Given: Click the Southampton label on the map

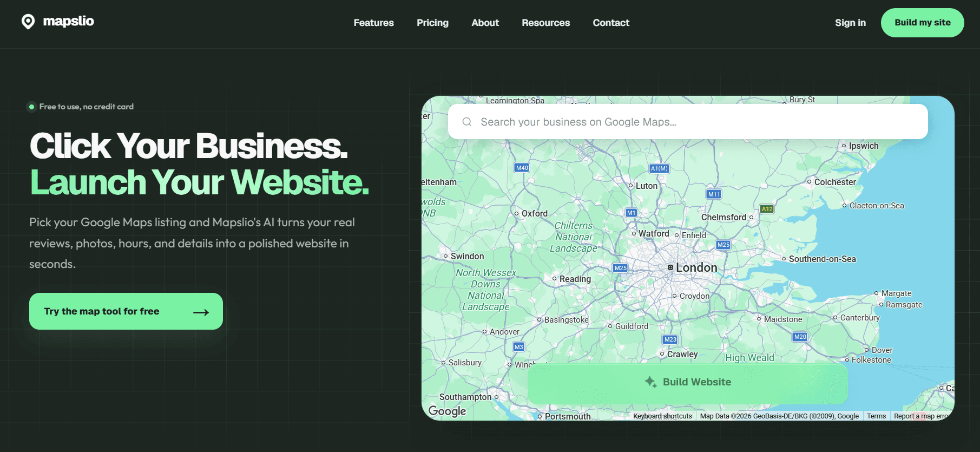Looking at the screenshot, I should [465, 397].
